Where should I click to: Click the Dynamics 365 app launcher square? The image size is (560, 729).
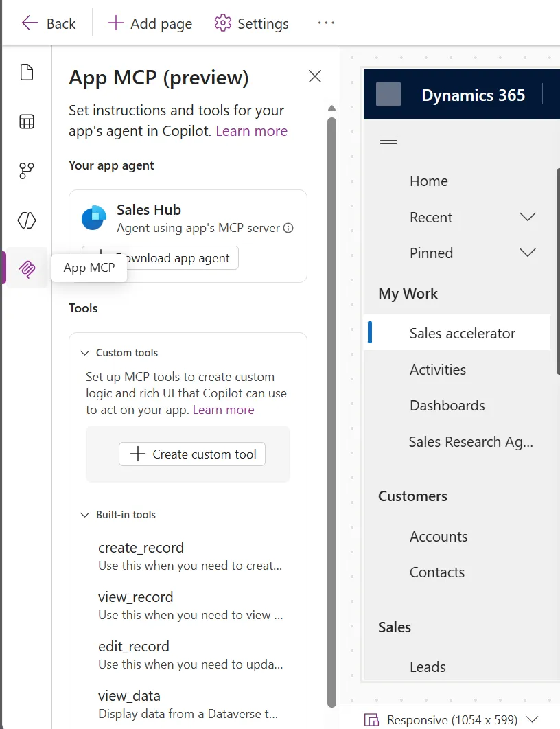pos(388,94)
